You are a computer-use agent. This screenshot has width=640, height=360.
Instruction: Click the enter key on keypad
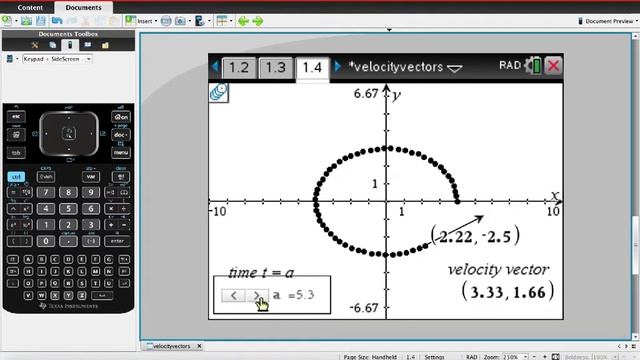(x=117, y=241)
